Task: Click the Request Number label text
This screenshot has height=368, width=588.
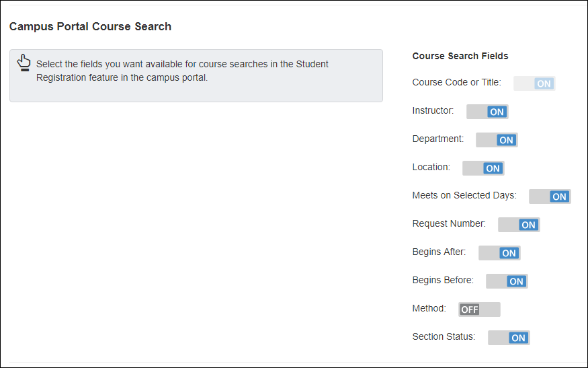Action: coord(449,223)
